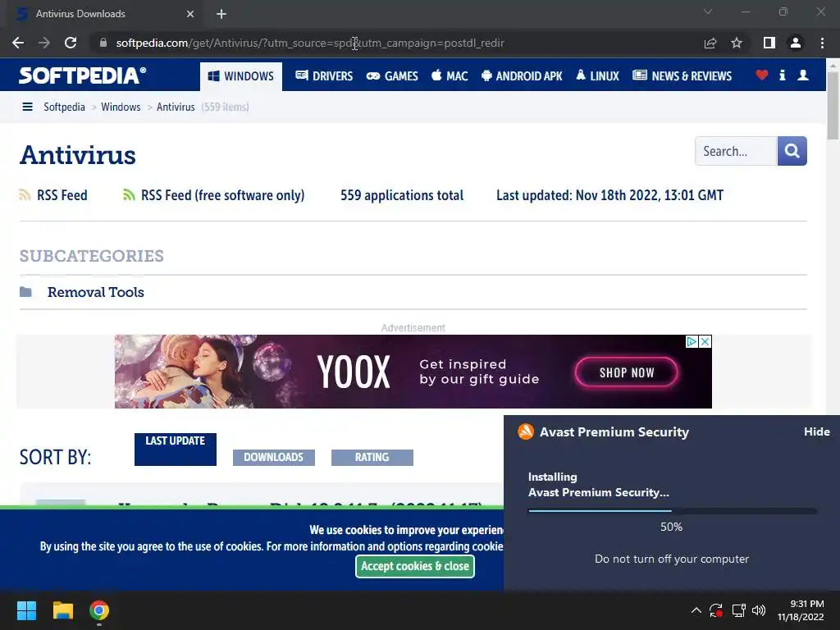Click the '559 applications total' text

[x=402, y=195]
